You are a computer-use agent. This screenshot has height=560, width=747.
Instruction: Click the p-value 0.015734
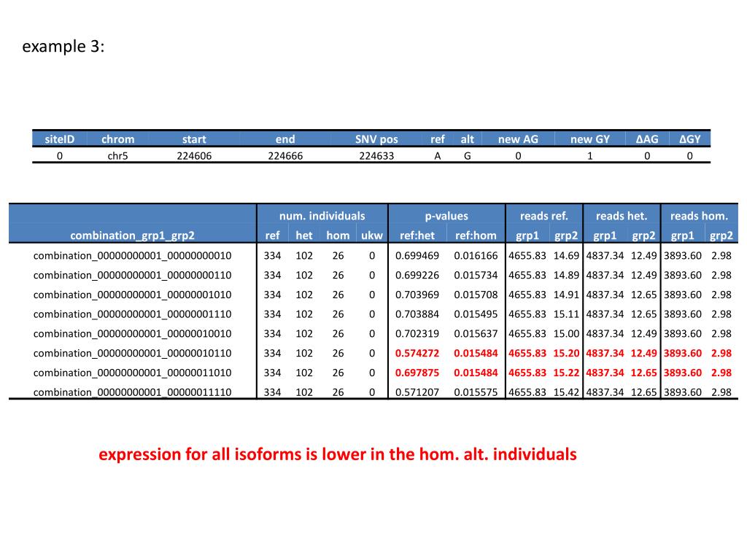(476, 275)
